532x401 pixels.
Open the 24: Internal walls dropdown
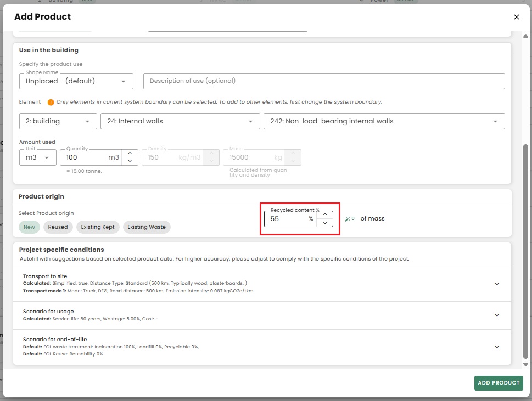[180, 121]
